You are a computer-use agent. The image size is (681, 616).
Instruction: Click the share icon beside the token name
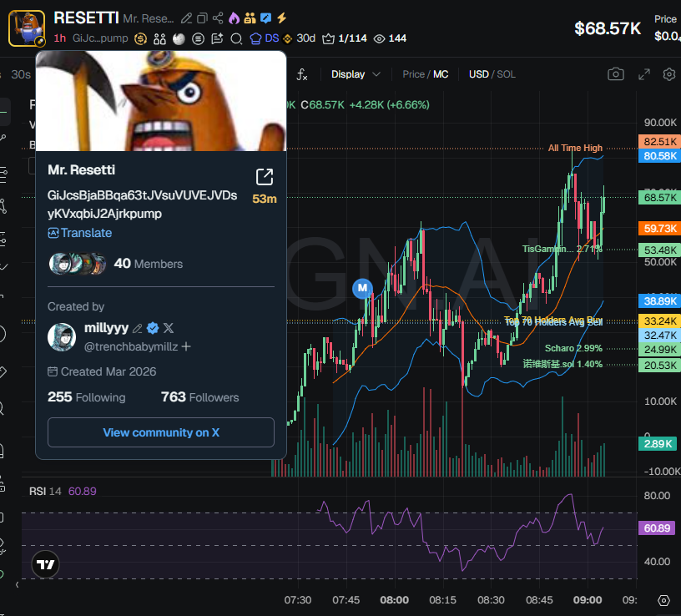(x=218, y=18)
